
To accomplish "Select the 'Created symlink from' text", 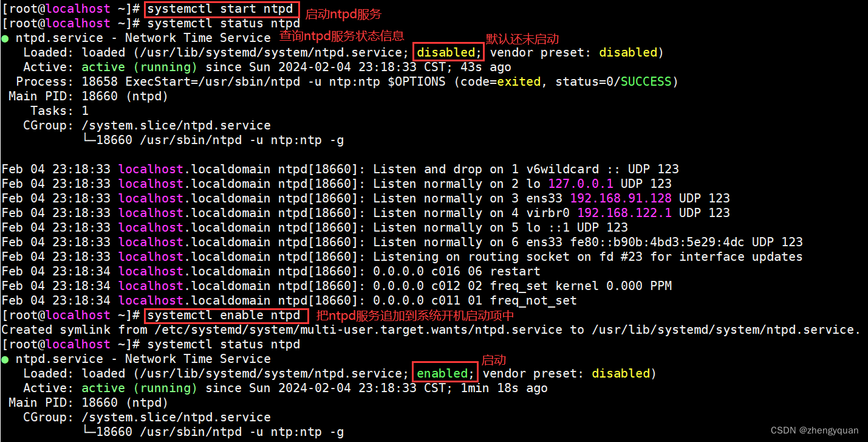I will tap(74, 330).
